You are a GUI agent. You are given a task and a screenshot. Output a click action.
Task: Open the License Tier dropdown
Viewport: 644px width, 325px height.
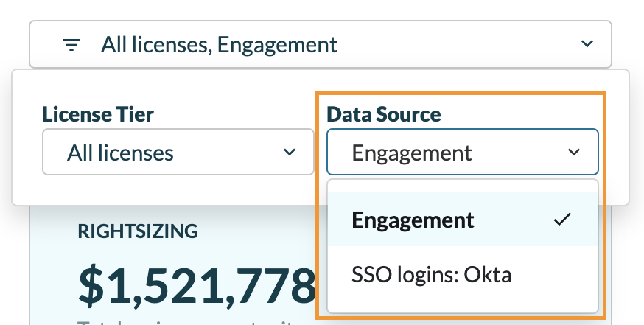click(178, 152)
